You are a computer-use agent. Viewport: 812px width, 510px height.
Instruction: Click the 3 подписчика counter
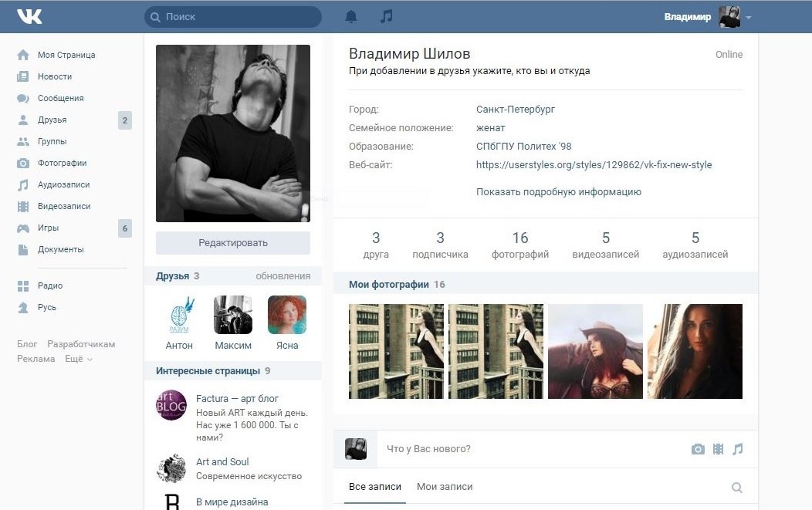click(440, 245)
